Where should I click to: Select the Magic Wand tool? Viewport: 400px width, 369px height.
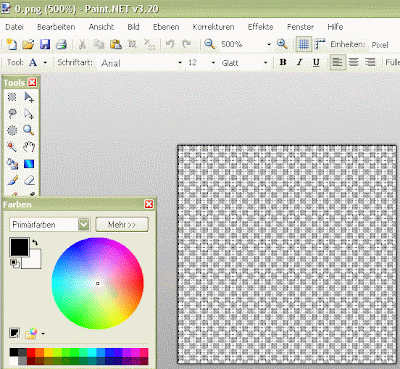pos(12,147)
